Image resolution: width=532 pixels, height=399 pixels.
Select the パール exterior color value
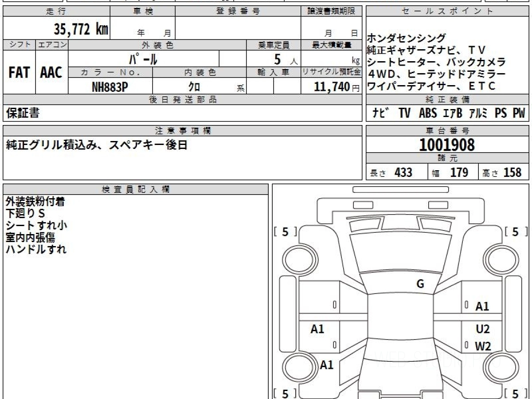click(143, 59)
